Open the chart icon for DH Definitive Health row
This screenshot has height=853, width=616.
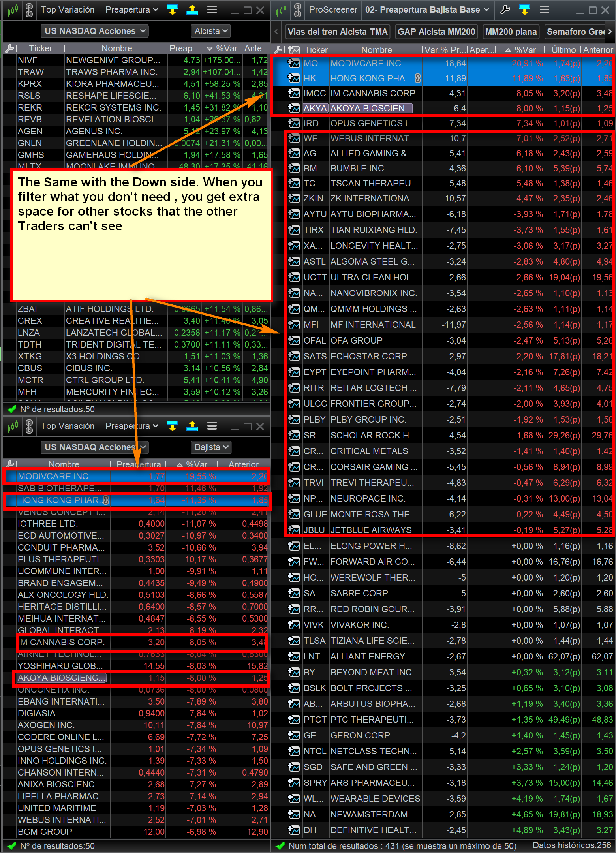[x=294, y=830]
